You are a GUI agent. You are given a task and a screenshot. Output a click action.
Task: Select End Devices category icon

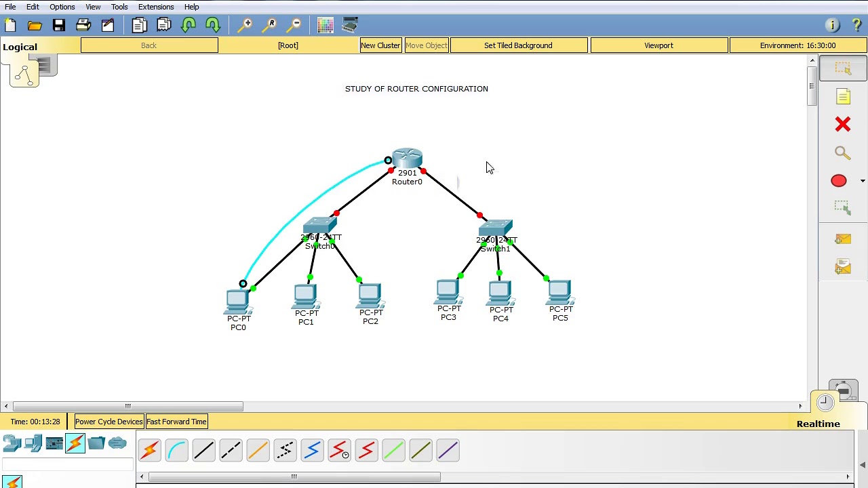(33, 443)
